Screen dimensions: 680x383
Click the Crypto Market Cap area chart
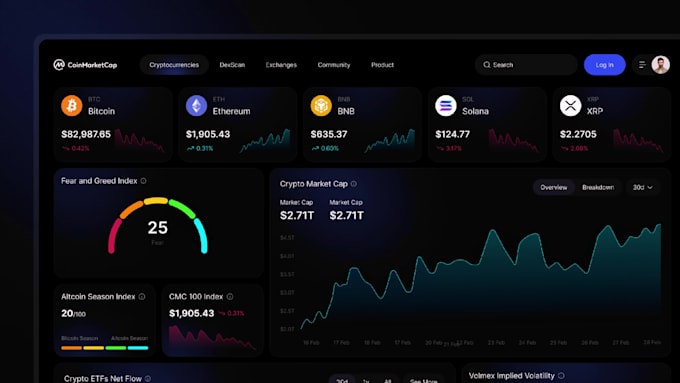(481, 278)
